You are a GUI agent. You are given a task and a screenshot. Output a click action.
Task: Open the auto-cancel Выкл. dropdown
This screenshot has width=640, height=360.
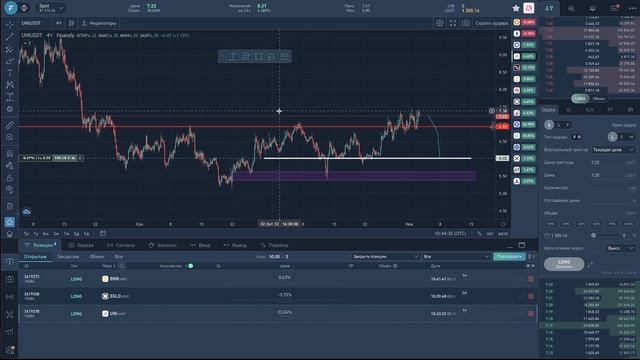(x=620, y=248)
